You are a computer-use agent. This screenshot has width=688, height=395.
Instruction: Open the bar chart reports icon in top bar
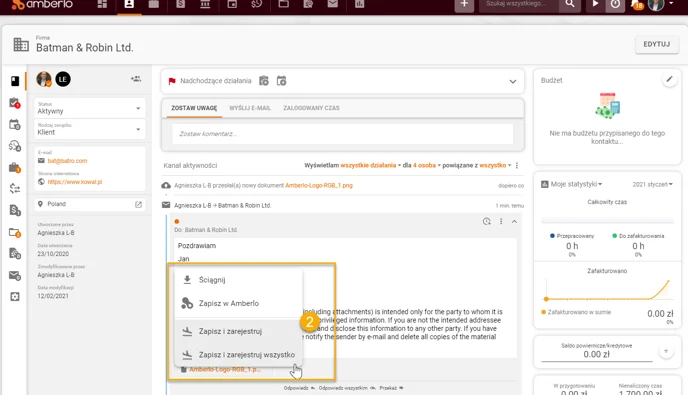(x=360, y=4)
